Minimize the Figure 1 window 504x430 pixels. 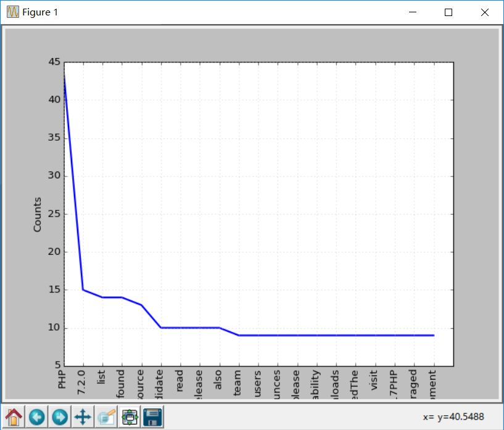411,12
